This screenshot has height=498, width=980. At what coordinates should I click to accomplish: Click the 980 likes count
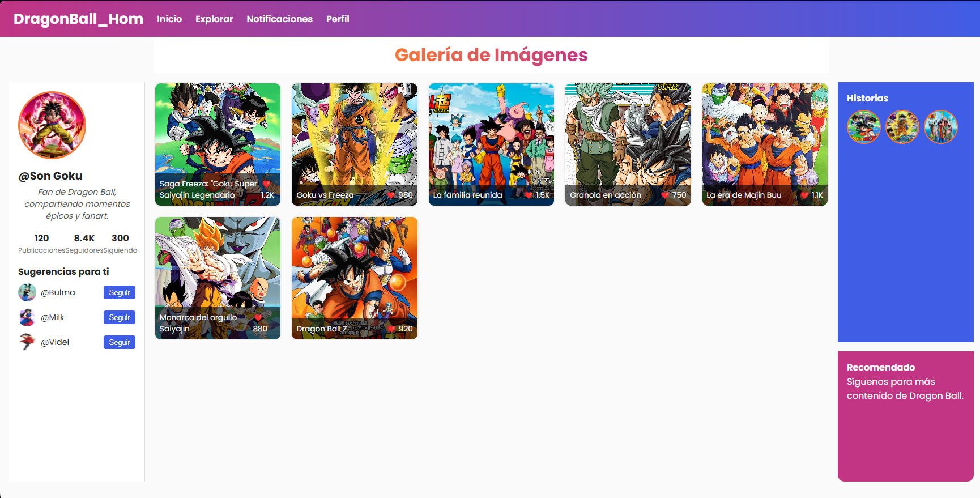click(x=406, y=195)
